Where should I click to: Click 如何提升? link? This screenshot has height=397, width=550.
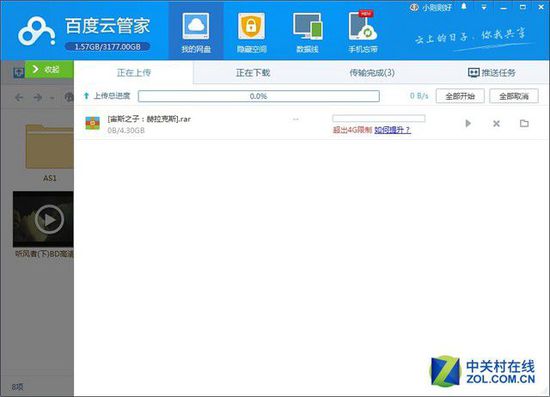[392, 130]
